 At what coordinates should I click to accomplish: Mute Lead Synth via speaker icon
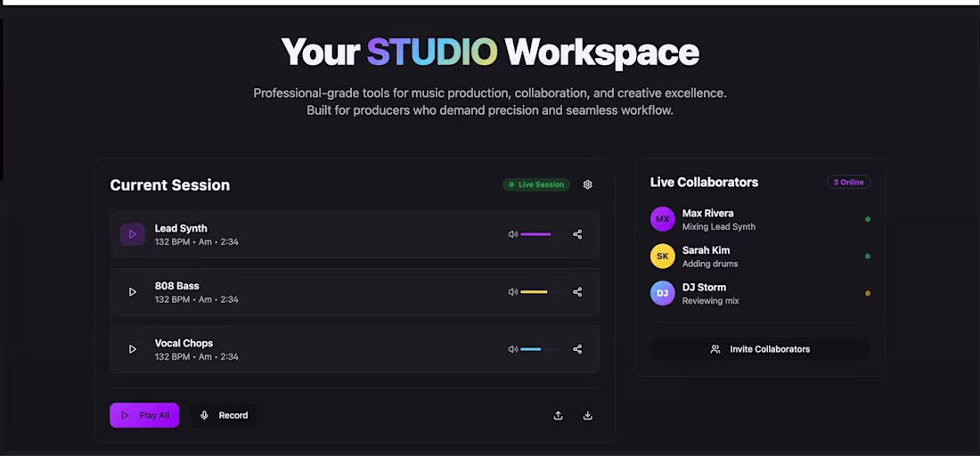tap(513, 234)
